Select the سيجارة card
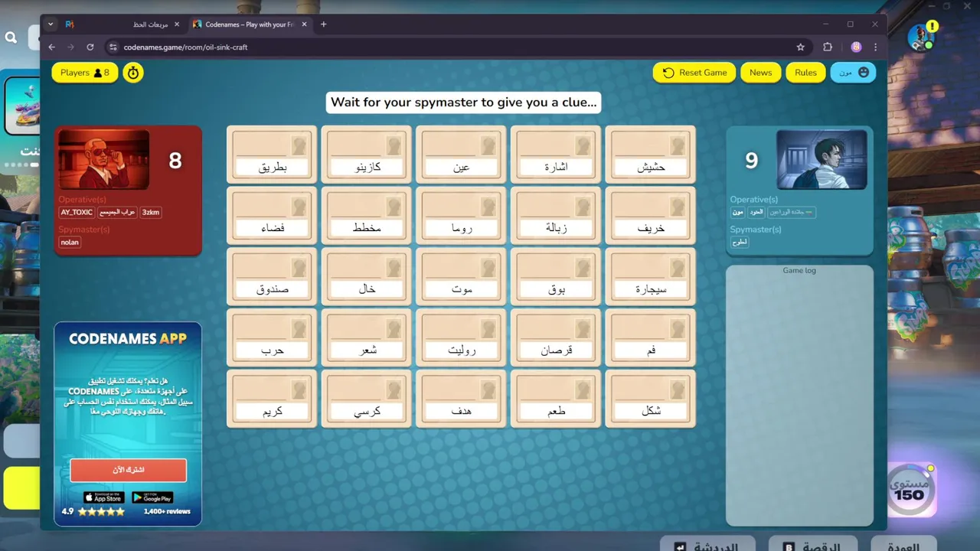Image resolution: width=980 pixels, height=551 pixels. [650, 276]
